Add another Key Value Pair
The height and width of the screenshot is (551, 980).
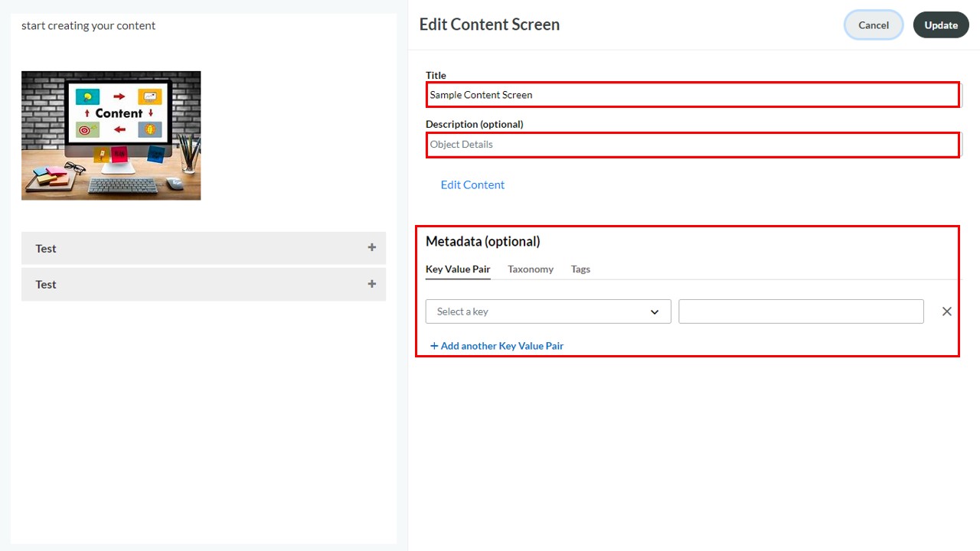(x=502, y=346)
